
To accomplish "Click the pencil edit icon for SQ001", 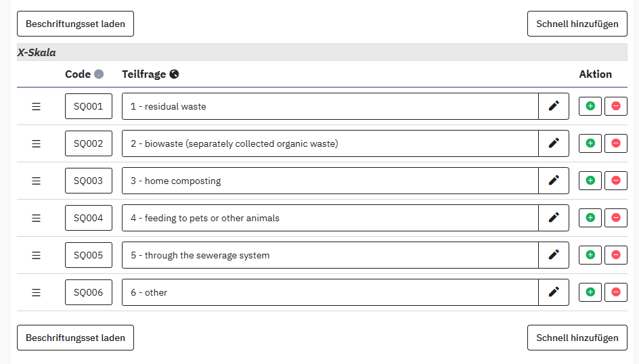I will pos(554,106).
